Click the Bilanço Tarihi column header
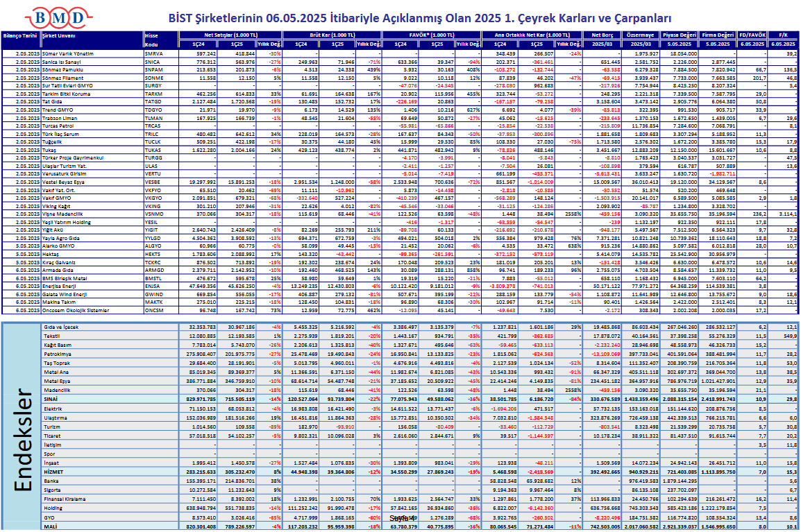 tap(20, 36)
